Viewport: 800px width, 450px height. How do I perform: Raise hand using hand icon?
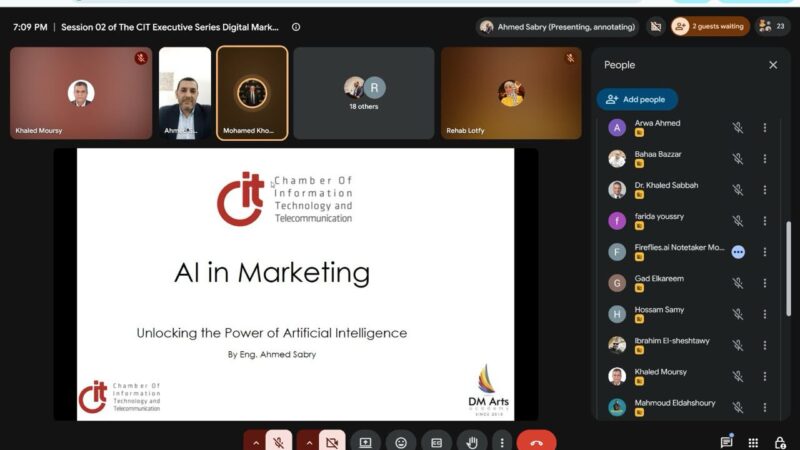click(472, 442)
